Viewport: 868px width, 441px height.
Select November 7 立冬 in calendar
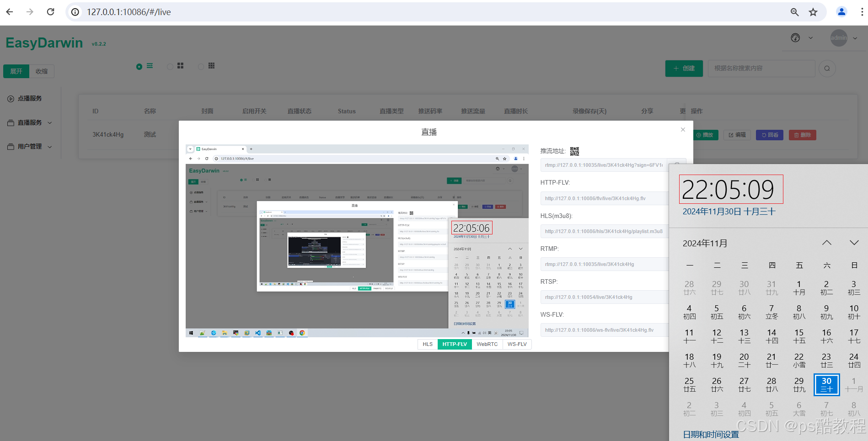click(x=772, y=312)
